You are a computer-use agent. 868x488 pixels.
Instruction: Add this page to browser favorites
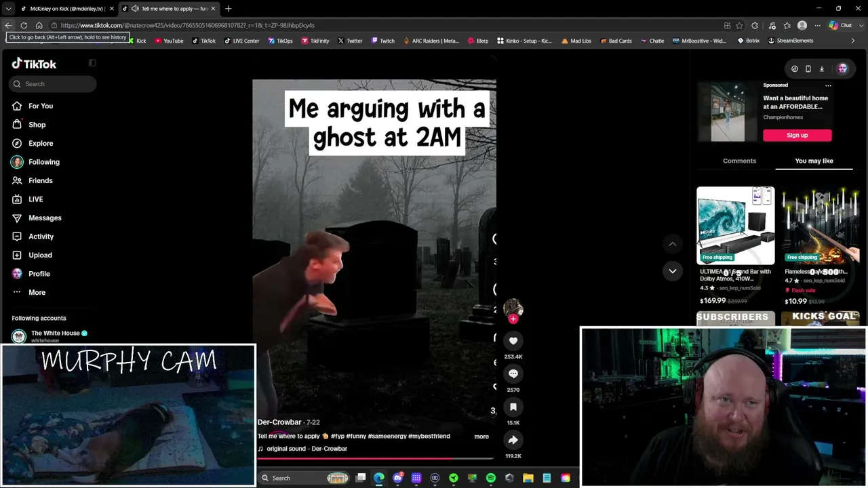740,26
